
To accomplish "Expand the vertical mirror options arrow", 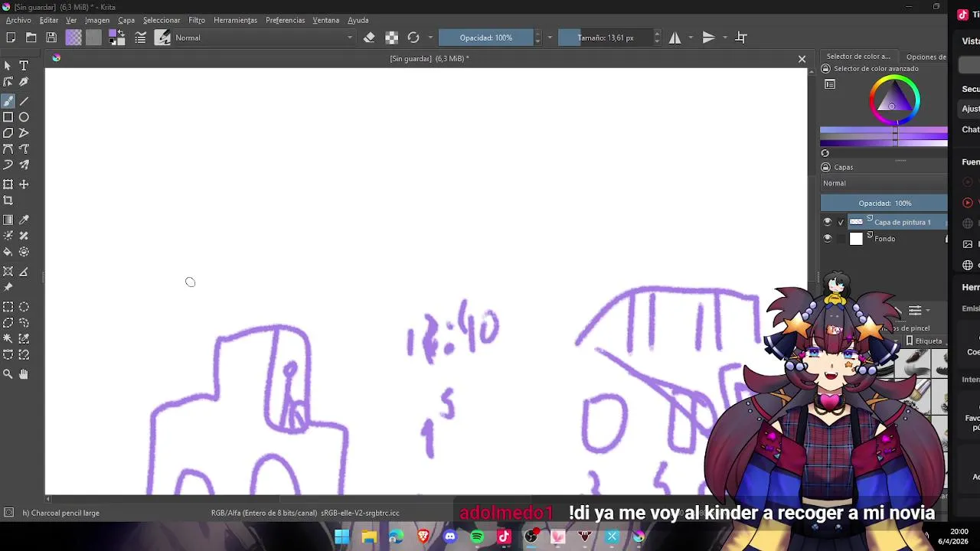I will tap(724, 37).
